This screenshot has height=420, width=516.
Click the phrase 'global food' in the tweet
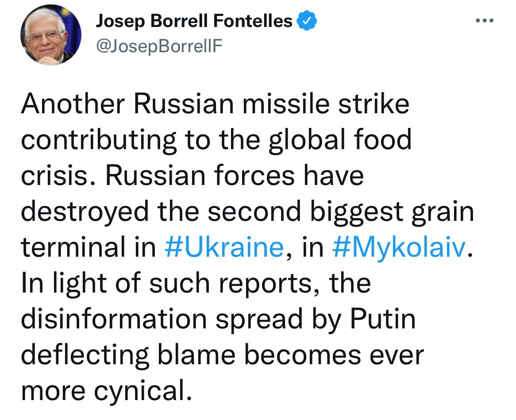(340, 140)
